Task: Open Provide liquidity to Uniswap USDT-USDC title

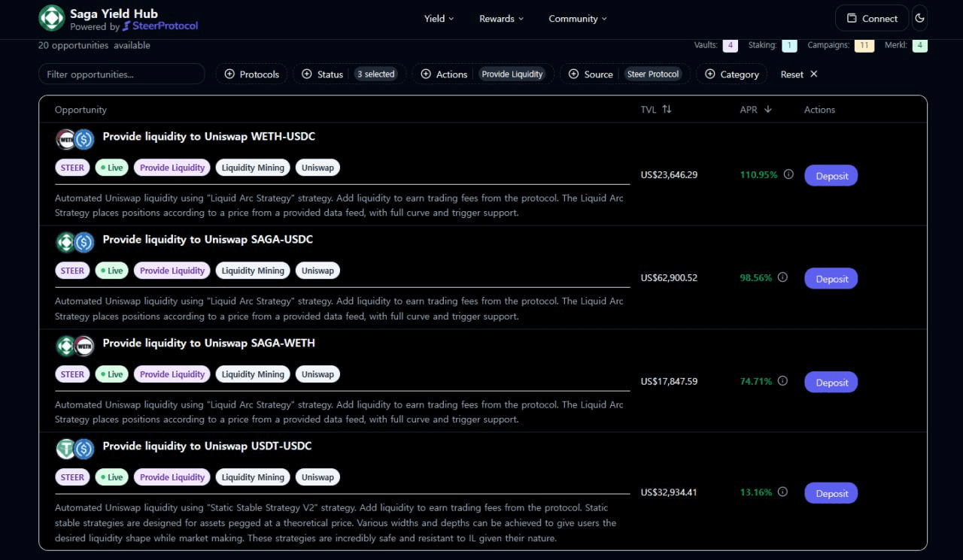Action: (x=207, y=446)
